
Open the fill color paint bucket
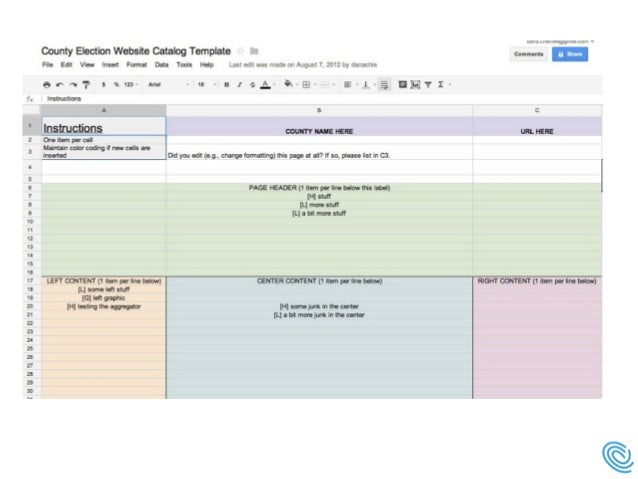coord(291,84)
